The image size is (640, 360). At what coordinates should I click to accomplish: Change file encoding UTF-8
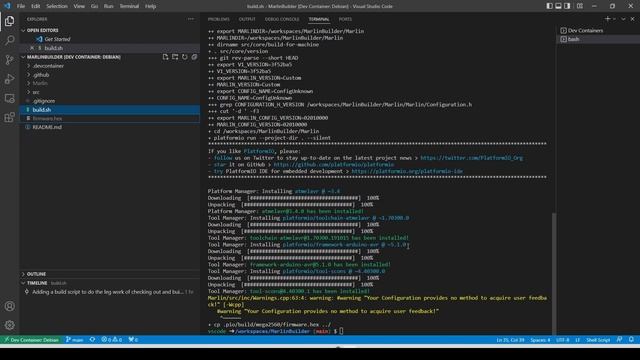tap(562, 340)
